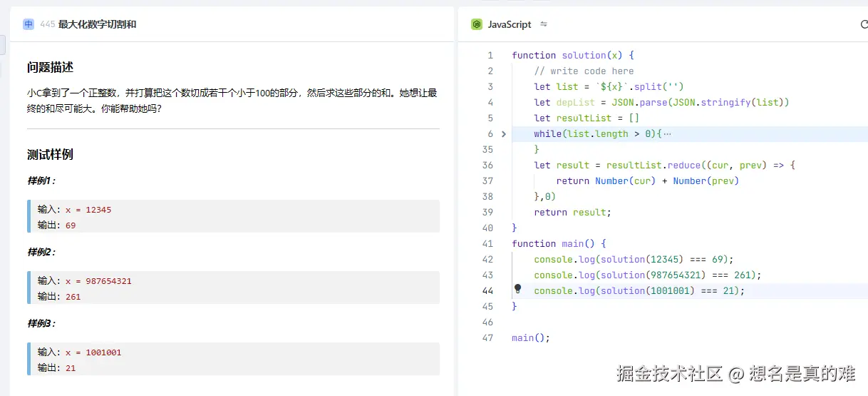Viewport: 868px width, 396px height.
Task: Click problem title 最大化数字切割和
Action: [x=97, y=24]
